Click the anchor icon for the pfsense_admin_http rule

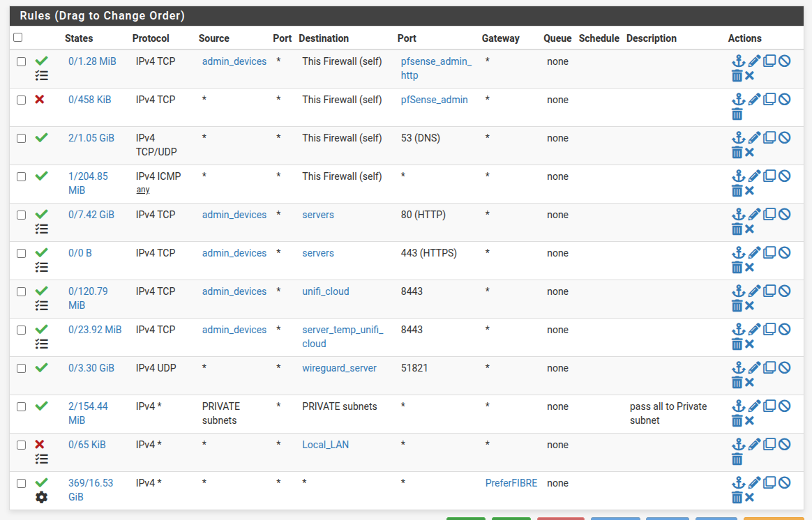[x=738, y=61]
